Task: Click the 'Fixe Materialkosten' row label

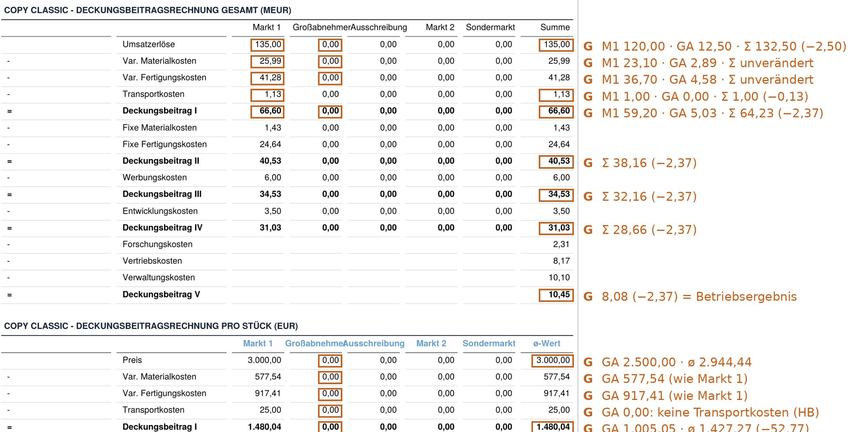Action: point(159,128)
